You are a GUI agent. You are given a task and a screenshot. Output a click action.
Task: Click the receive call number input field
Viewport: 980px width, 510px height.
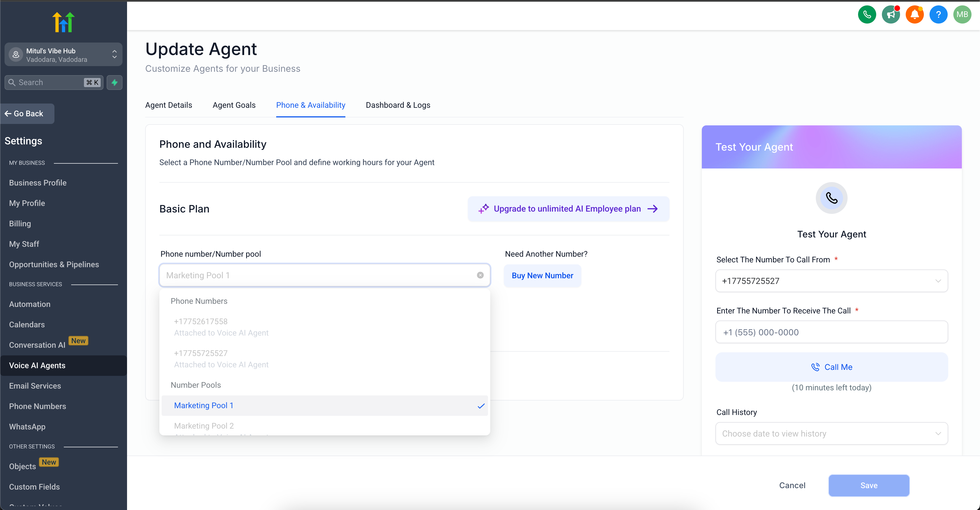click(831, 332)
